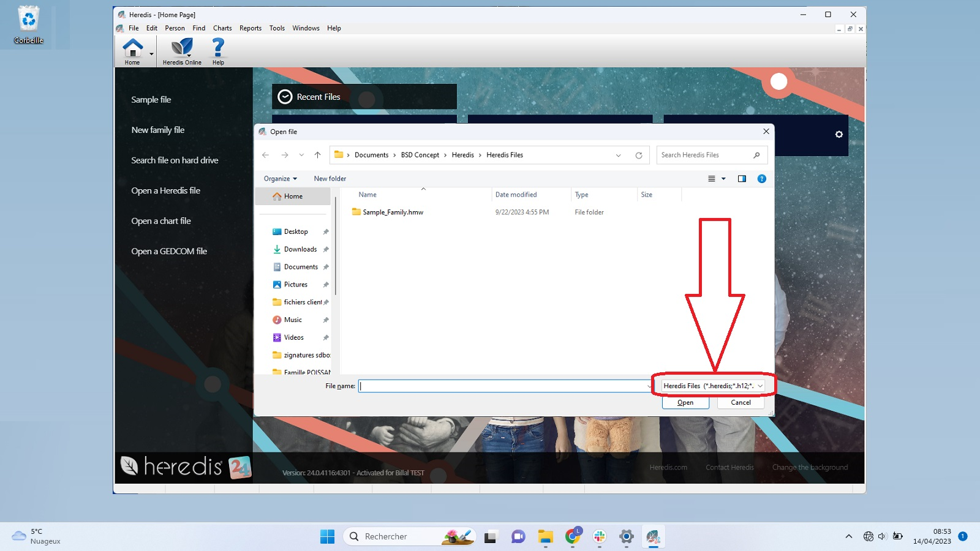This screenshot has width=980, height=551.
Task: Click the dialog help icon
Action: click(x=761, y=179)
